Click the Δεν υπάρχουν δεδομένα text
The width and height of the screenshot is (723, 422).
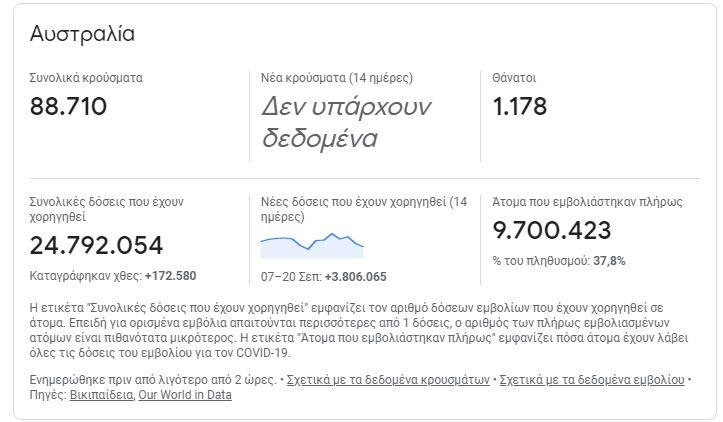click(346, 122)
